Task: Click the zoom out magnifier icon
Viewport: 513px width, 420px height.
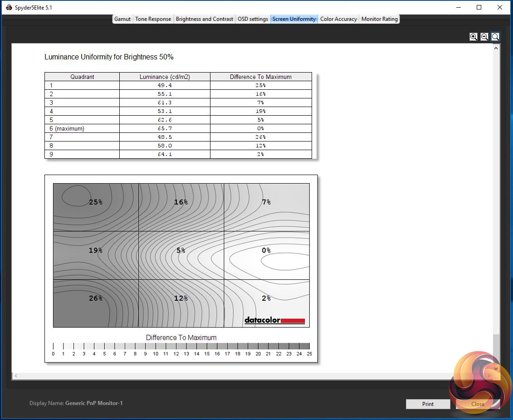Action: tap(484, 37)
